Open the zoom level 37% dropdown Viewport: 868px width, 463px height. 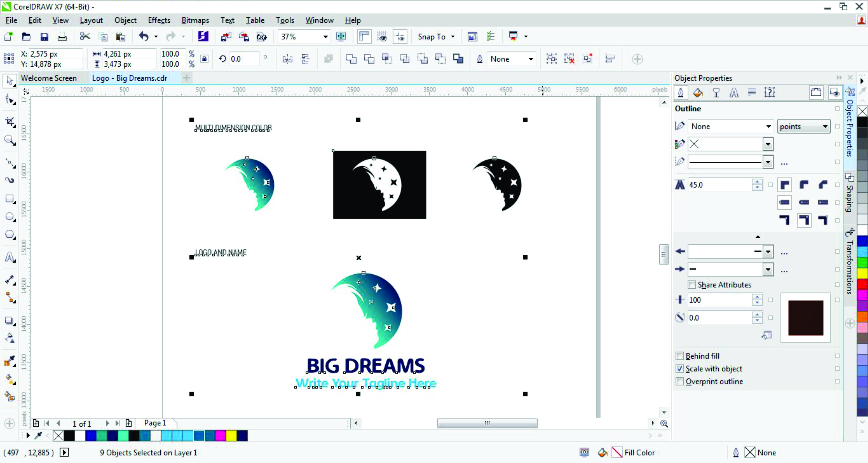[x=325, y=37]
